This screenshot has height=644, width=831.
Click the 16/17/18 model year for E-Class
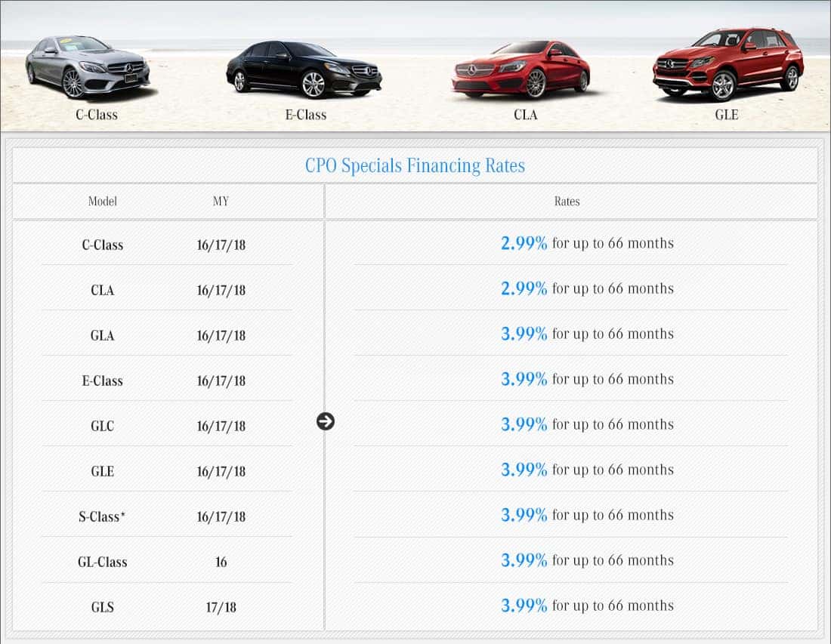[x=221, y=381]
